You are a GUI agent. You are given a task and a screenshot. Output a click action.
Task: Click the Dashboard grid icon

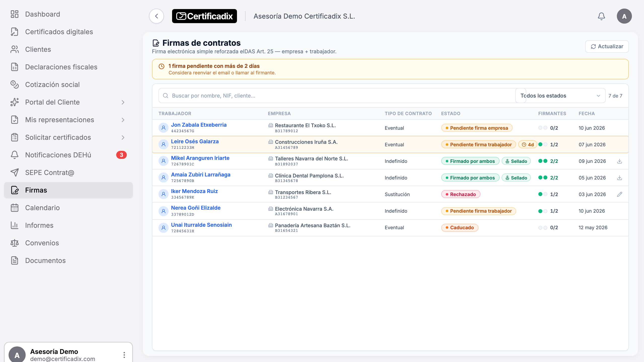tap(15, 14)
